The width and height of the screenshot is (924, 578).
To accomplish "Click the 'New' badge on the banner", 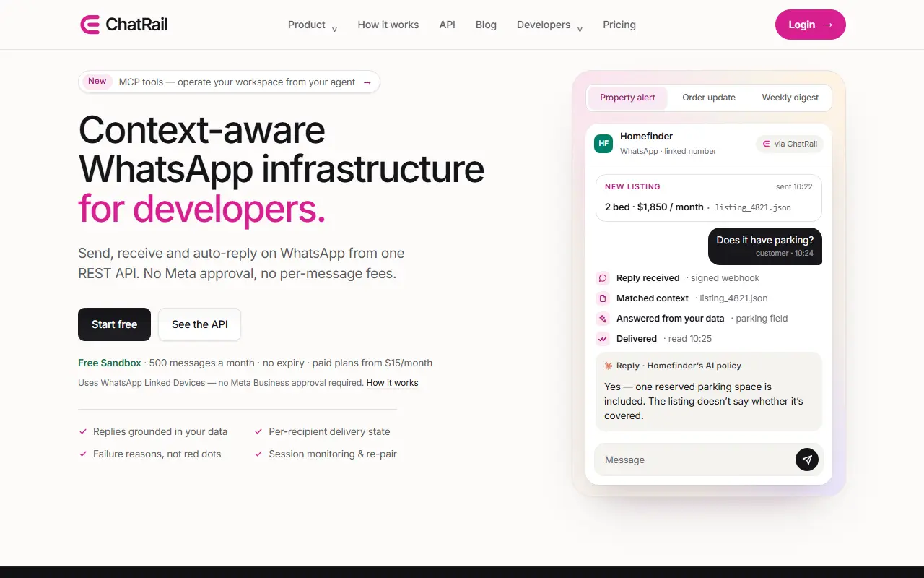I will coord(97,82).
